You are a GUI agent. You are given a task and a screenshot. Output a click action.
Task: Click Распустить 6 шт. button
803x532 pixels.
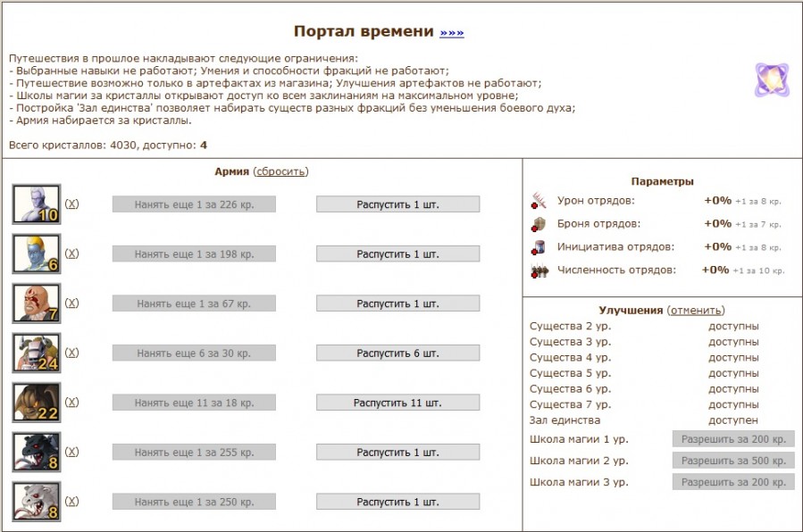[397, 353]
